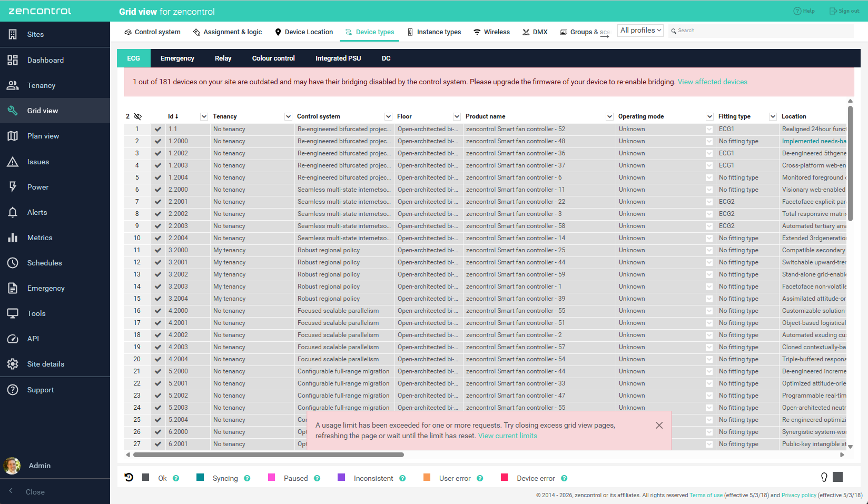This screenshot has width=868, height=504.
Task: Click the Search input field
Action: coord(761,31)
